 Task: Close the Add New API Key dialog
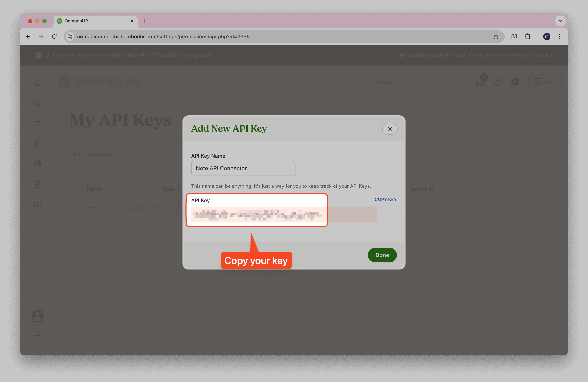(x=390, y=129)
